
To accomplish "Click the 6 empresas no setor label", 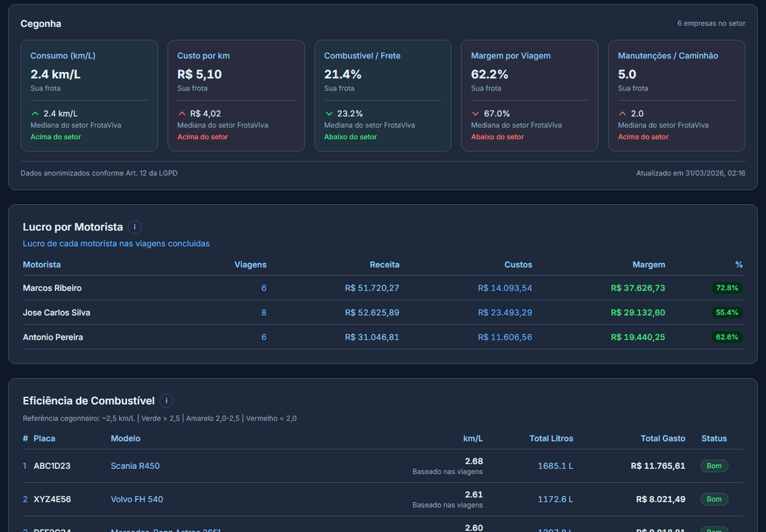I will coord(711,23).
